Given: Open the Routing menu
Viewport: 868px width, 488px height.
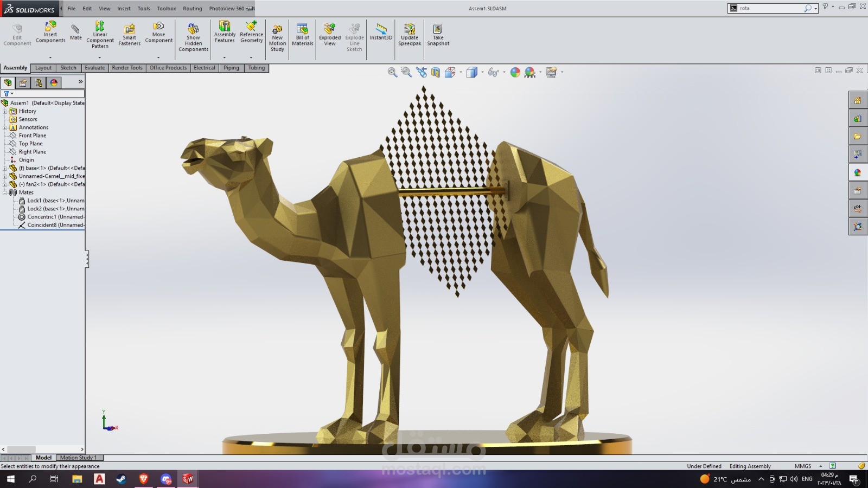Looking at the screenshot, I should coord(192,9).
